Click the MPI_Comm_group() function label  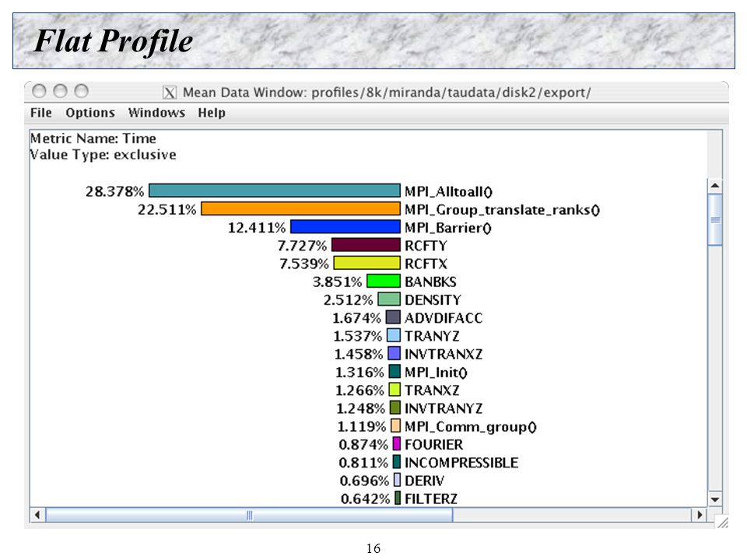tap(471, 427)
